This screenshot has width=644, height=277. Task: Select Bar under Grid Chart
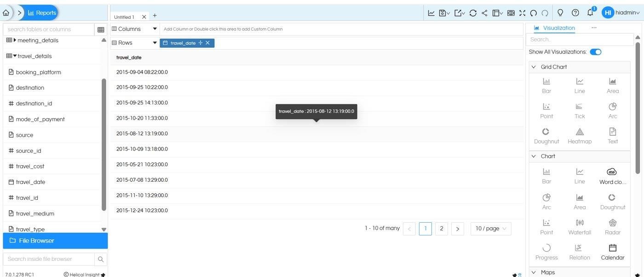click(546, 86)
